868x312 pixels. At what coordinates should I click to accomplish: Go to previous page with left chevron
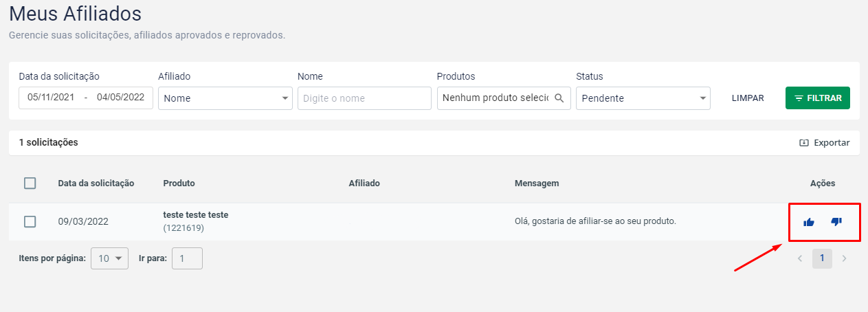coord(799,258)
